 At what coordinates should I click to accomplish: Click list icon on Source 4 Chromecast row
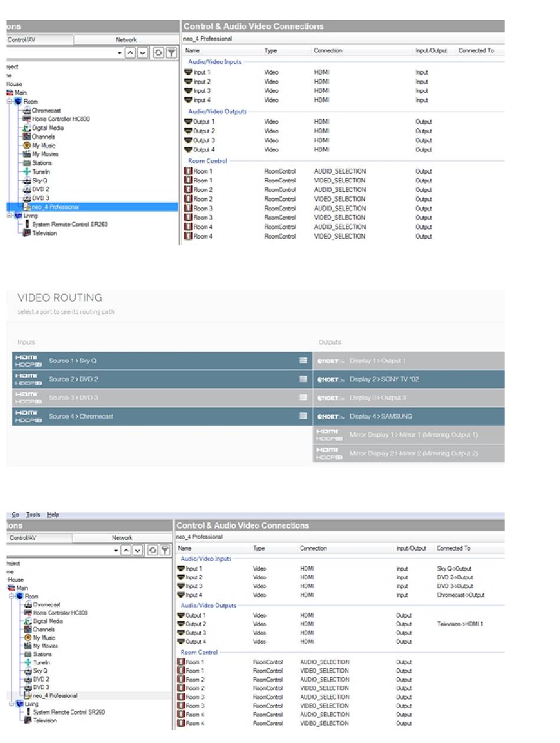coord(303,416)
